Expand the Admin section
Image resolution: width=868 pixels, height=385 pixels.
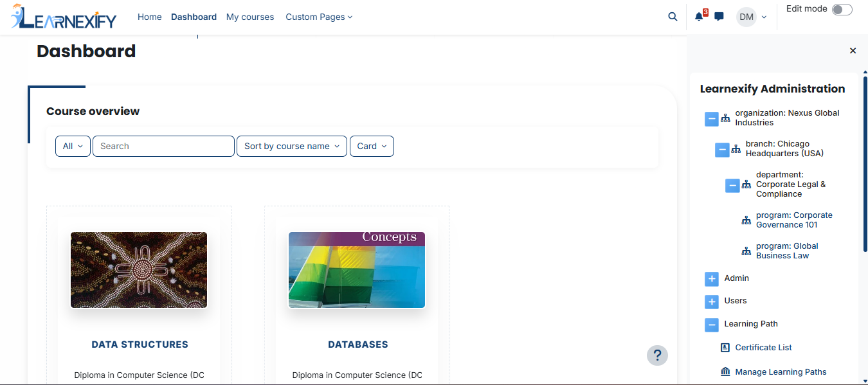(x=711, y=279)
